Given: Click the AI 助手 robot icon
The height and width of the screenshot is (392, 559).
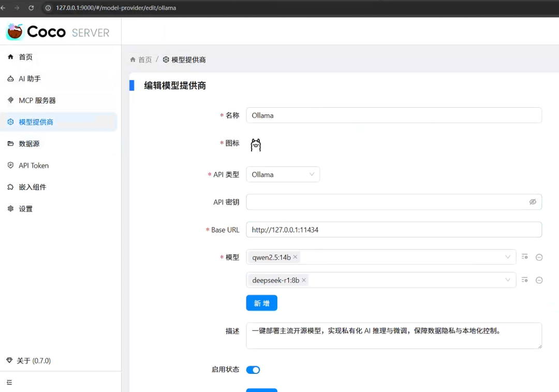Looking at the screenshot, I should [10, 79].
